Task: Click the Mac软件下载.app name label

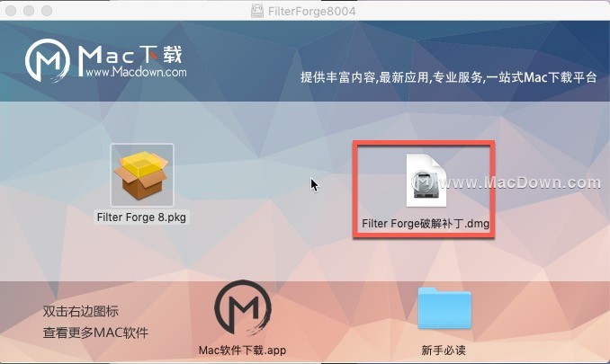Action: [242, 350]
